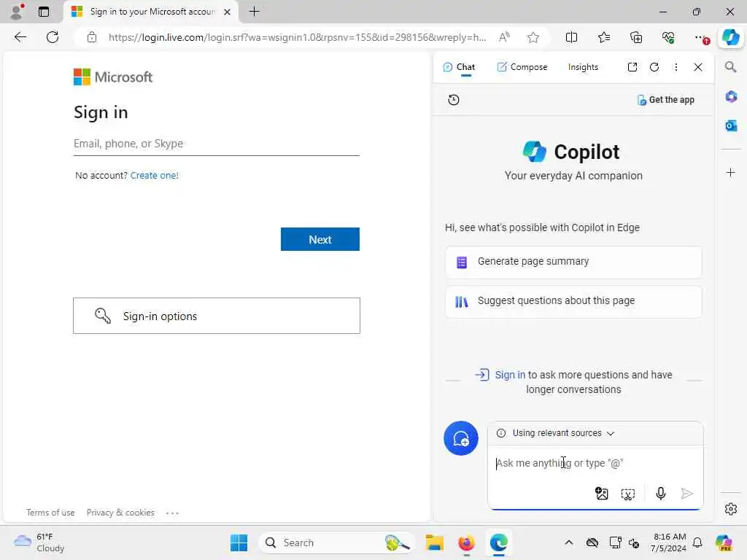Image resolution: width=747 pixels, height=560 pixels.
Task: Refresh the Copilot pane
Action: 654,67
